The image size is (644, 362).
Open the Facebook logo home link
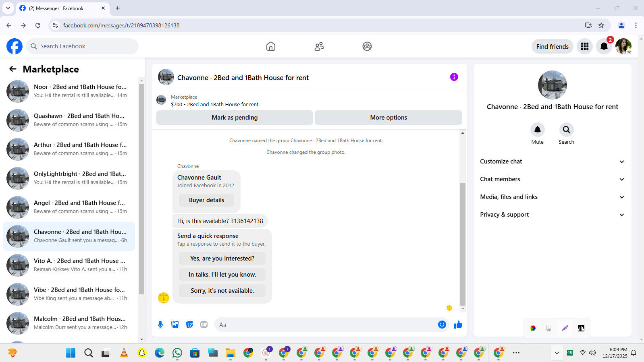[15, 46]
